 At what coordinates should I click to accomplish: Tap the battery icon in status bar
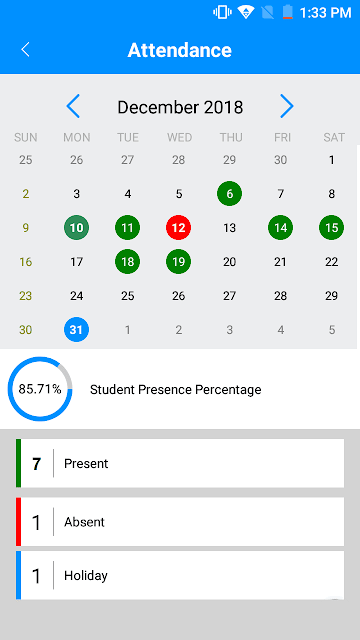(287, 12)
